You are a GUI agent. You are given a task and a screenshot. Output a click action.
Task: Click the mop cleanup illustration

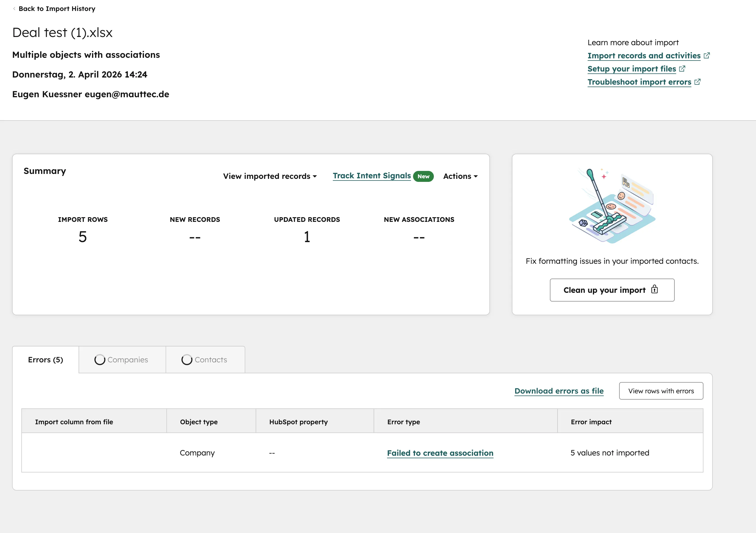(612, 206)
